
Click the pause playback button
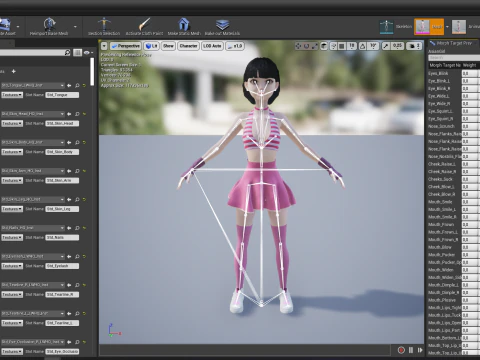pos(411,350)
